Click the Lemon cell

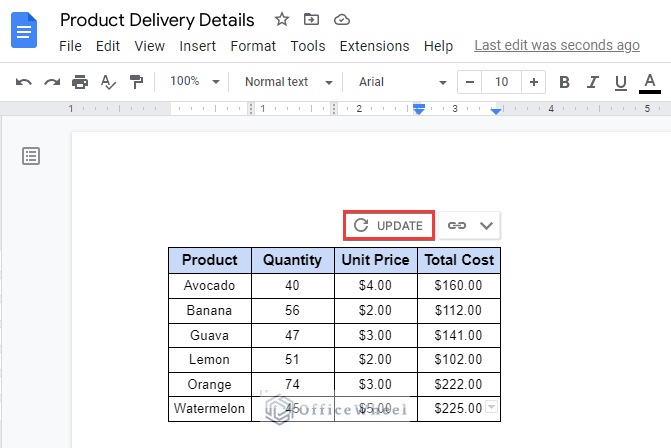tap(210, 359)
